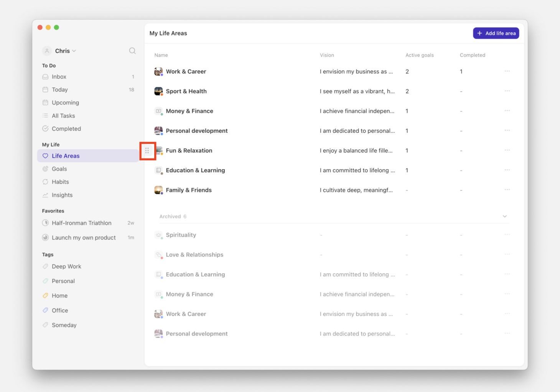
Task: Open archived Love & Relationships
Action: point(194,255)
